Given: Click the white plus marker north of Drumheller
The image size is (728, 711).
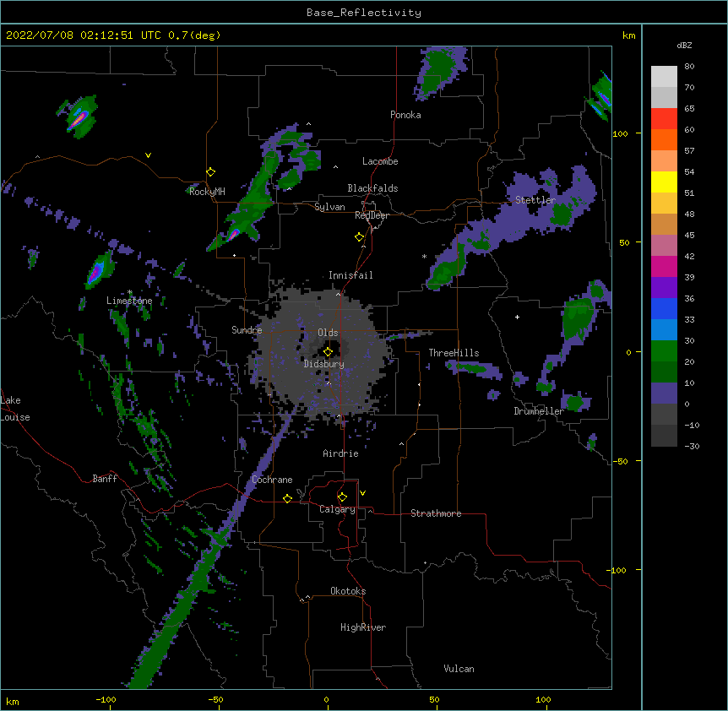Looking at the screenshot, I should [517, 317].
